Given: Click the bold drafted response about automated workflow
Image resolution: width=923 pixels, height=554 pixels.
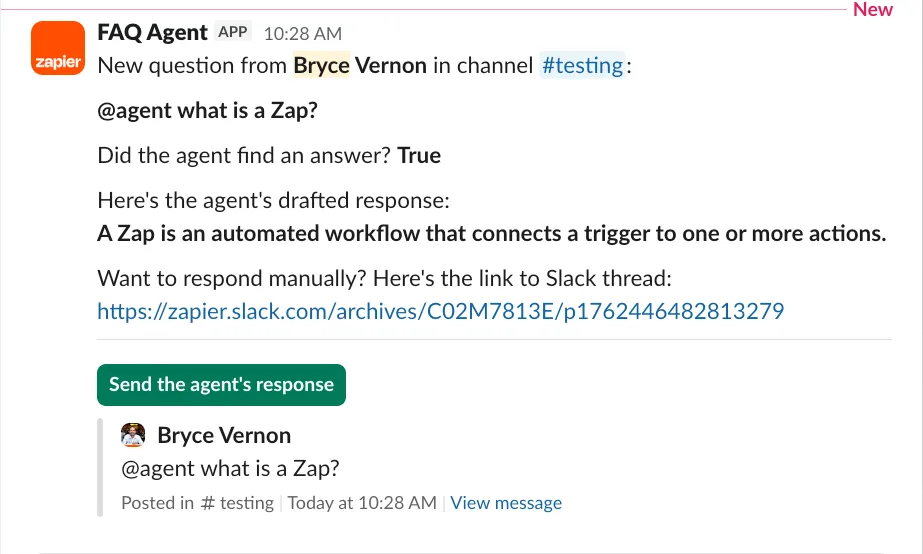Looking at the screenshot, I should pyautogui.click(x=492, y=234).
